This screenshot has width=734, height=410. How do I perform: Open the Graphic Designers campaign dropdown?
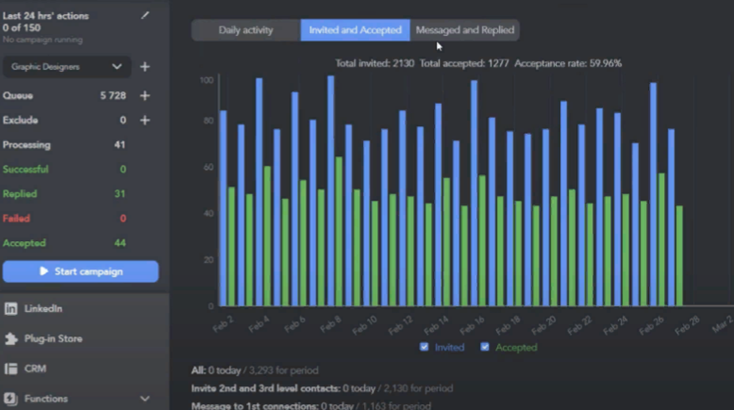tap(67, 67)
